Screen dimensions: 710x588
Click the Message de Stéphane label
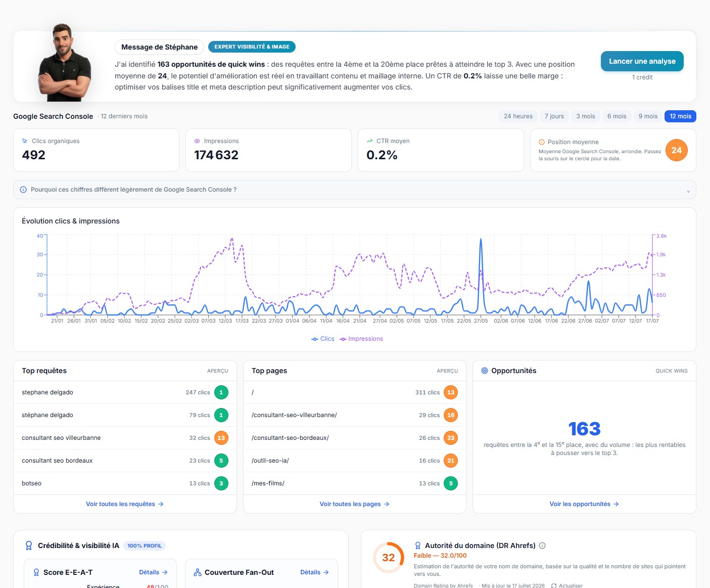pos(159,47)
